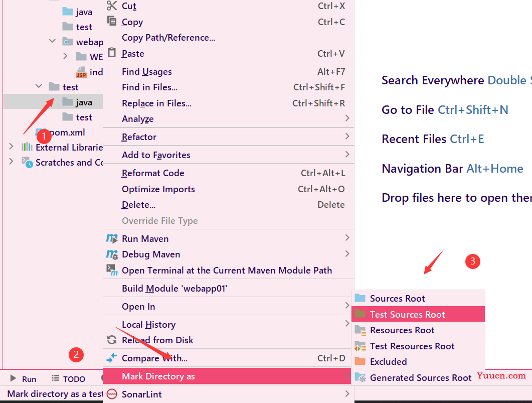Screen dimensions: 532x403
Task: Click the Compare With arrows icon
Action: click(112, 358)
